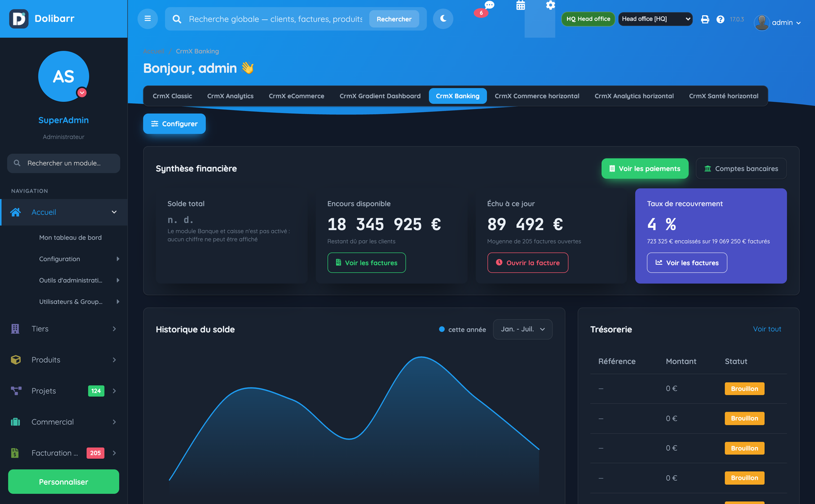Click the Rechercher un module field

[x=64, y=163]
